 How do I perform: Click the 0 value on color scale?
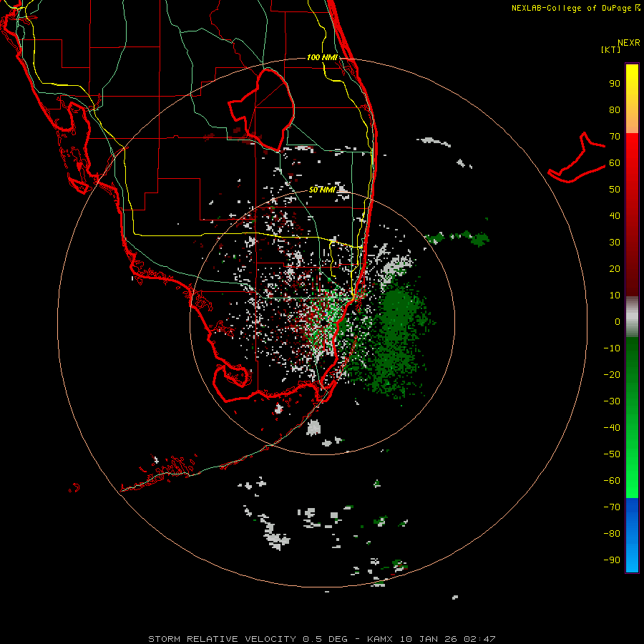(618, 322)
